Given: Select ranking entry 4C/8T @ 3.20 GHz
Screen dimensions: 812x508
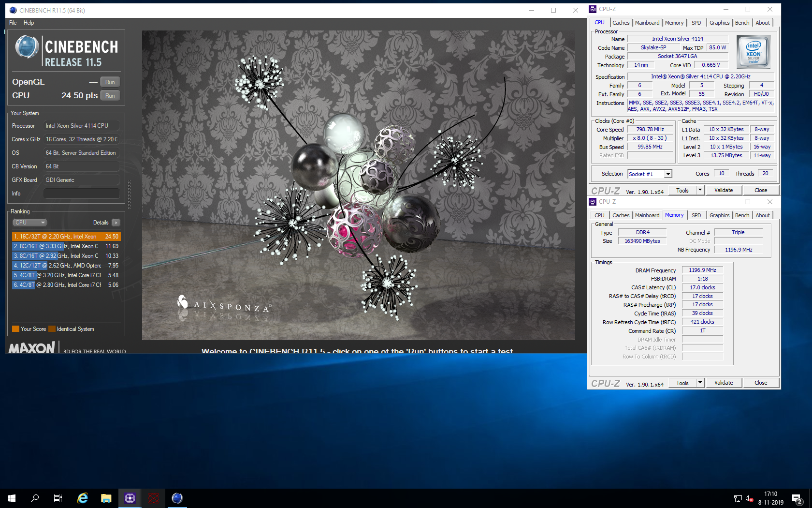Looking at the screenshot, I should coord(66,275).
